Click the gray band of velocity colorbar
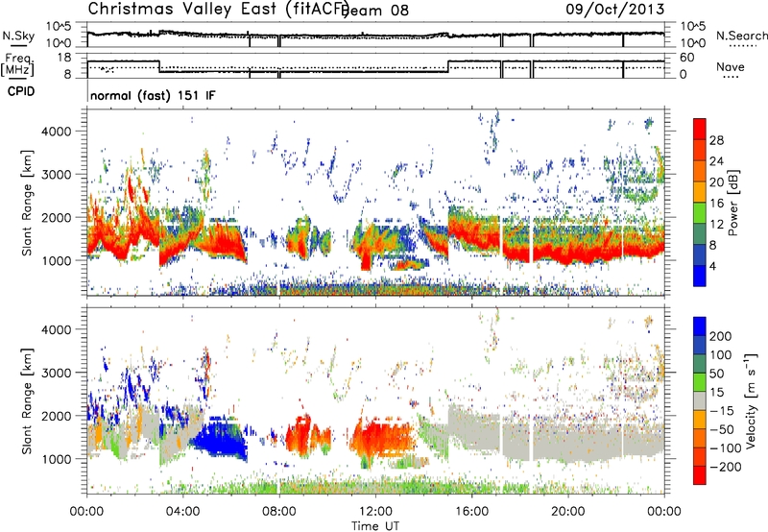The image size is (768, 532). 700,400
